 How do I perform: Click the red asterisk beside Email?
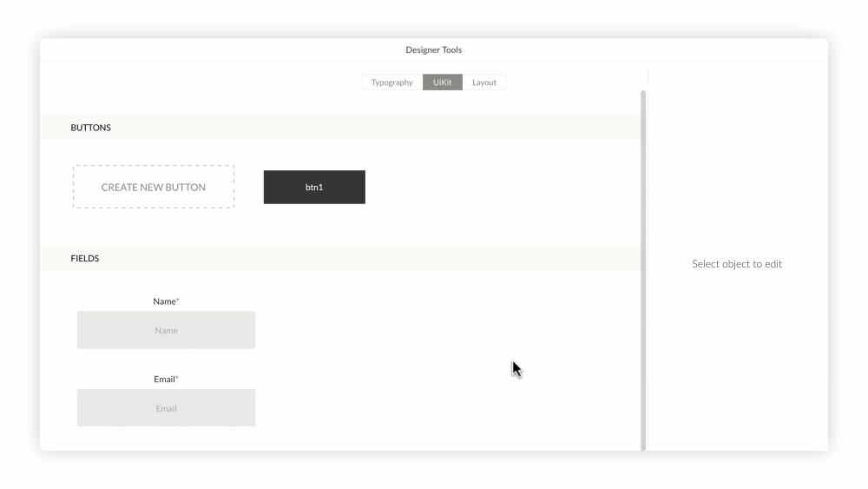[178, 379]
